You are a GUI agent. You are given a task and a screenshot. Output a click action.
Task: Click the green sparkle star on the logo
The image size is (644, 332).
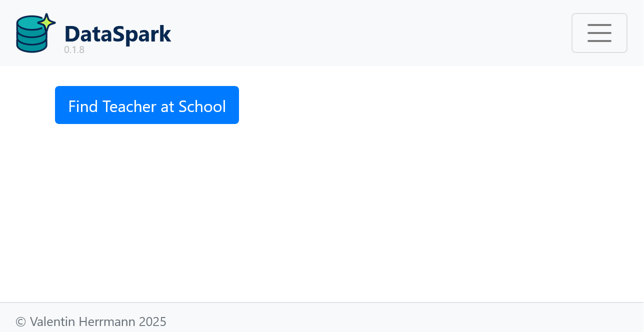(x=47, y=22)
